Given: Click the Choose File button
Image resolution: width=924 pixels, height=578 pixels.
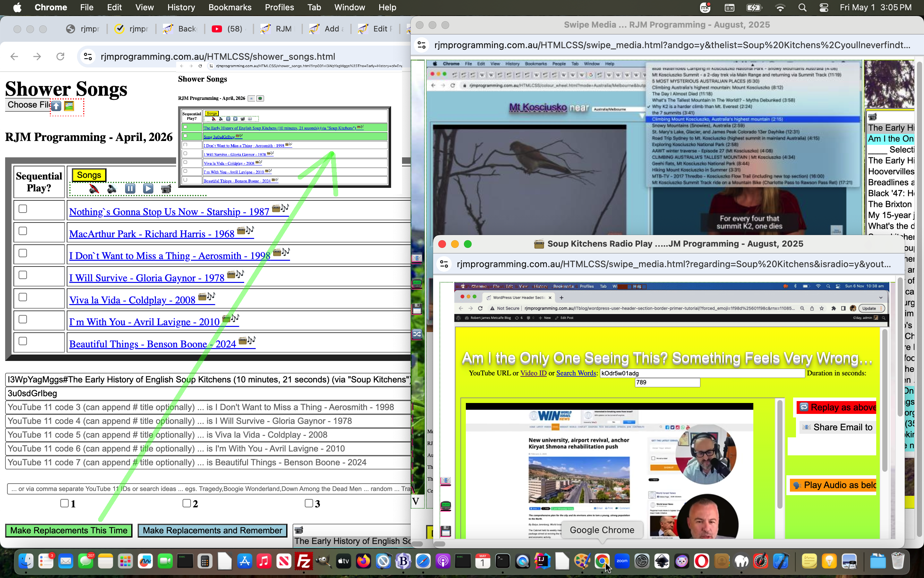Looking at the screenshot, I should (x=28, y=105).
